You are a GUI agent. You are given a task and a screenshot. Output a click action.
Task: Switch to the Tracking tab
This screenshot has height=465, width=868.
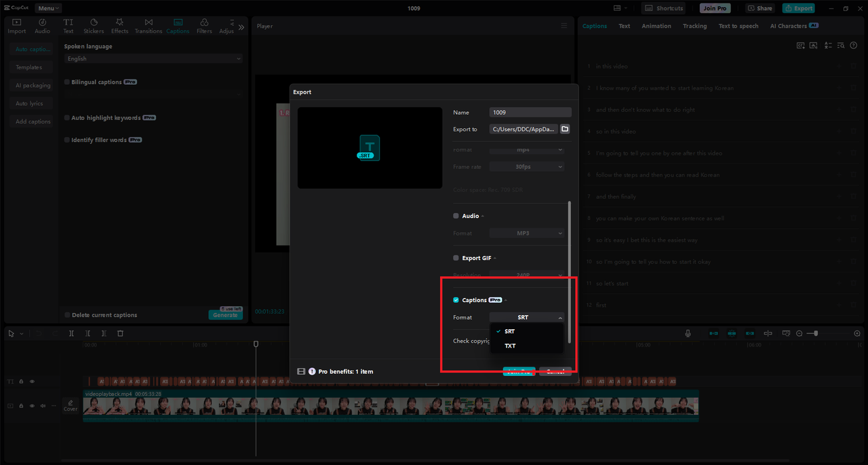tap(694, 26)
